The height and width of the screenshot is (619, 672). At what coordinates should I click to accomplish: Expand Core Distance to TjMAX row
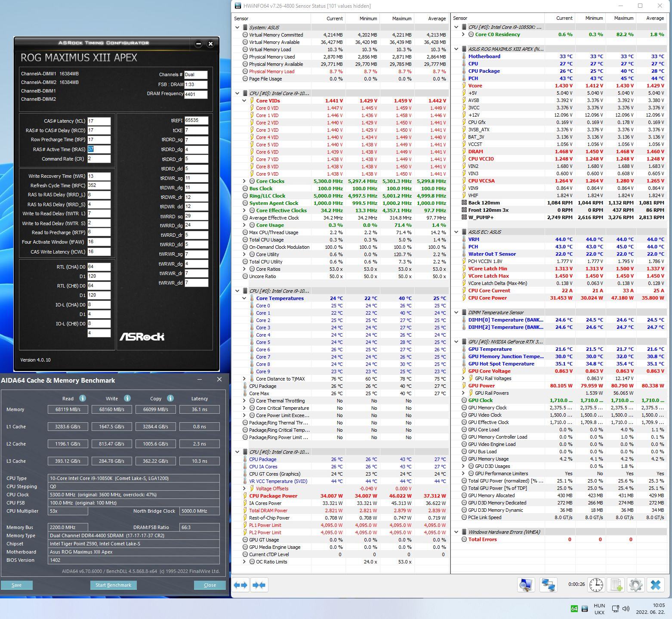tap(244, 379)
